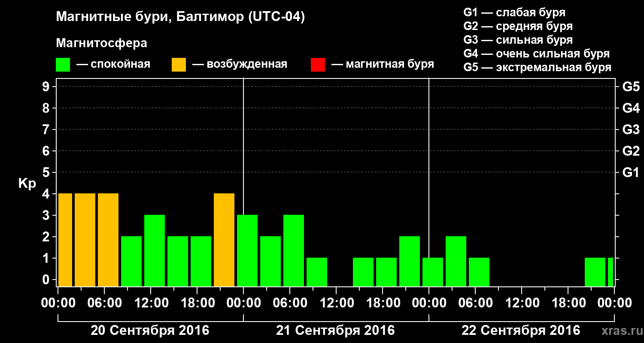Click the G1 label on right axis
This screenshot has width=644, height=343.
631,172
